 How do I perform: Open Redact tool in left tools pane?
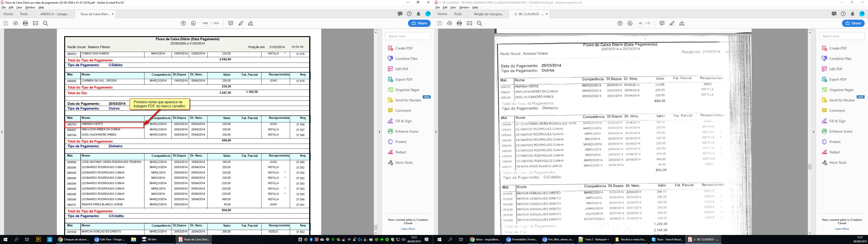click(x=400, y=152)
